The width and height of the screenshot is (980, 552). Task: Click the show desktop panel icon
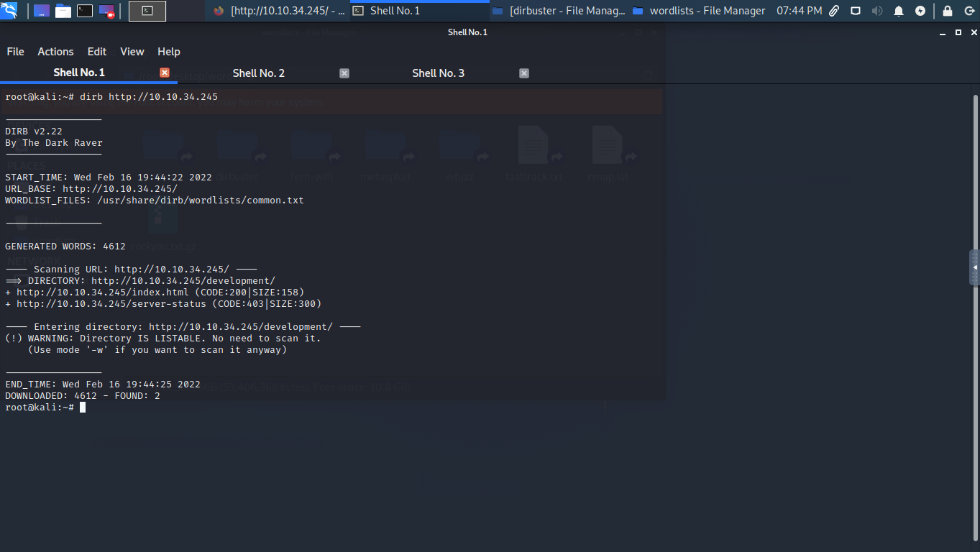coord(42,11)
